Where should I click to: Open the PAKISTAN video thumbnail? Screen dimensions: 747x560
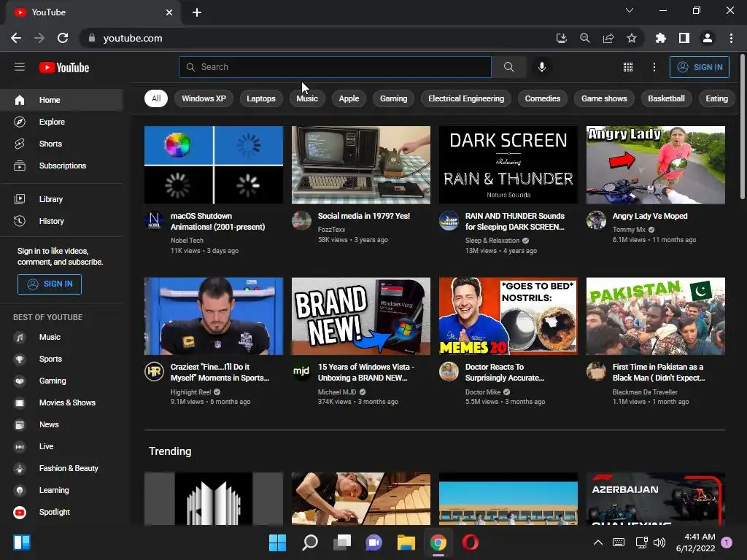[x=656, y=316]
